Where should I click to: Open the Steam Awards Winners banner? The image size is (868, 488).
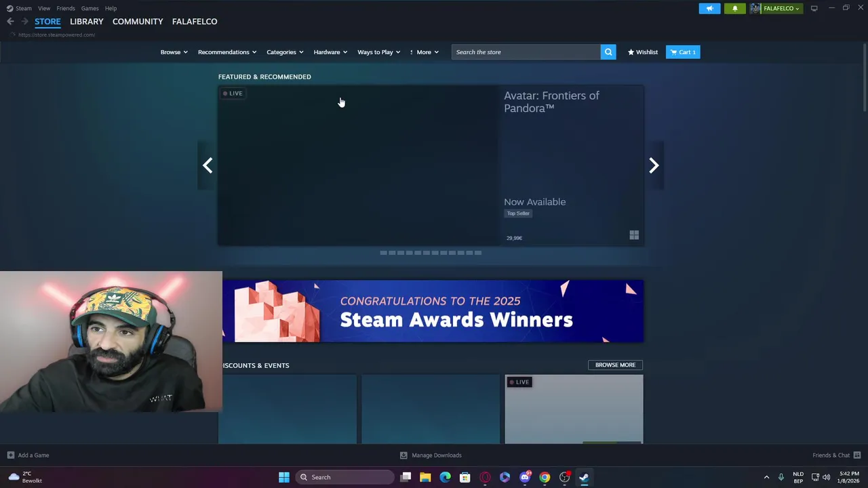tap(433, 311)
